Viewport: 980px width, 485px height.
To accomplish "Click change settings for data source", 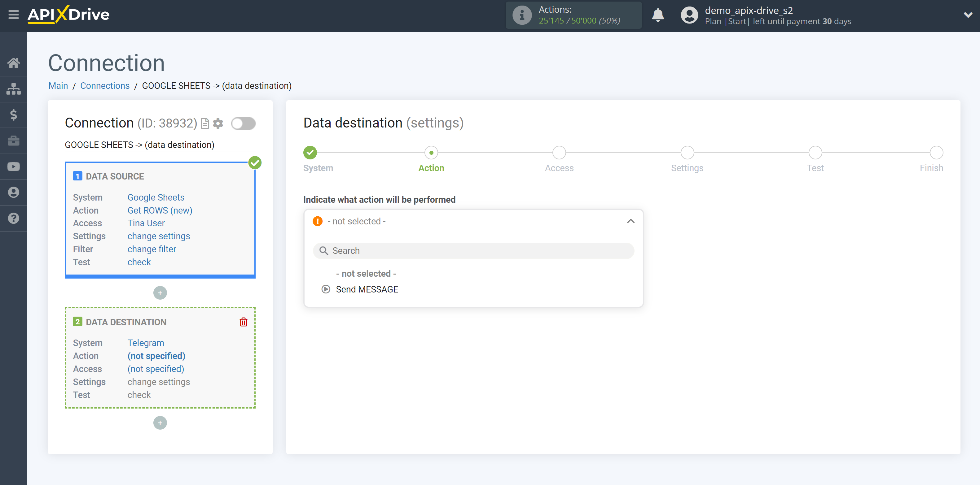I will click(158, 236).
